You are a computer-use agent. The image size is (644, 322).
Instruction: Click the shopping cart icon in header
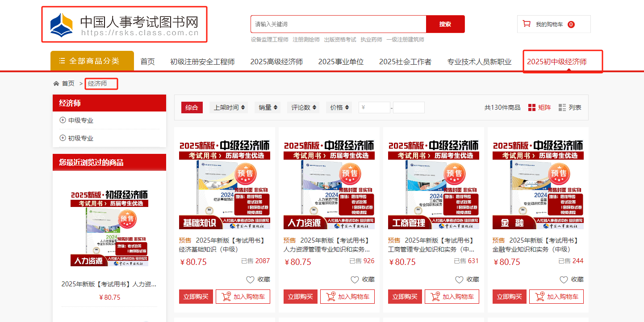tap(527, 24)
